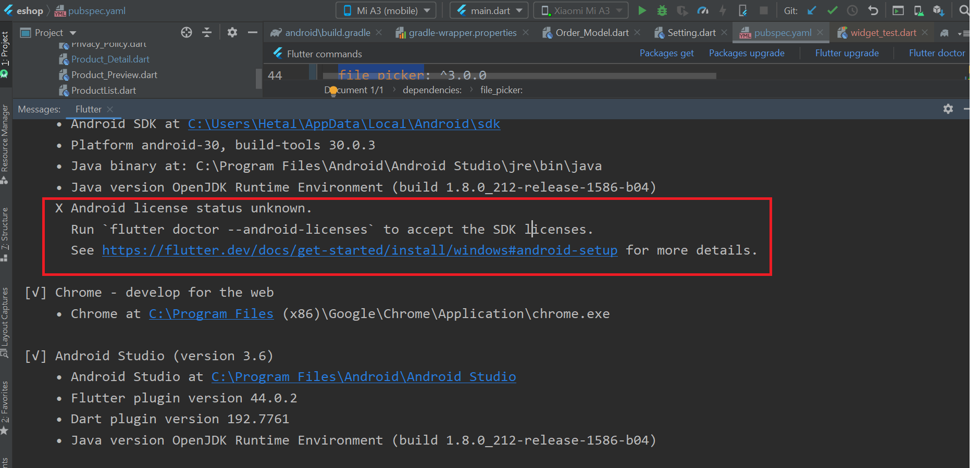Collapse all items in Project panel

[207, 33]
